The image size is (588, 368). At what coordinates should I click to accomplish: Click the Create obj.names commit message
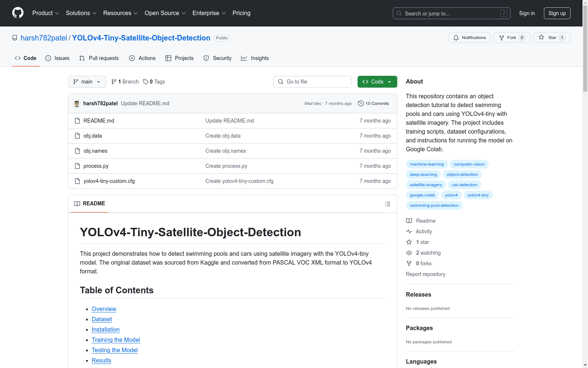[x=226, y=151]
